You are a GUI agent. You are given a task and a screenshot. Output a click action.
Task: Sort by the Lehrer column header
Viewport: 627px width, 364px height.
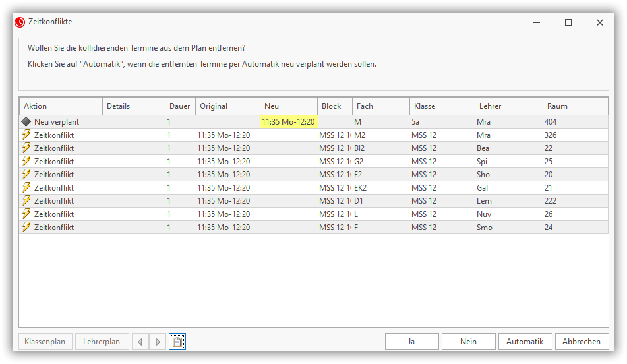coord(508,106)
